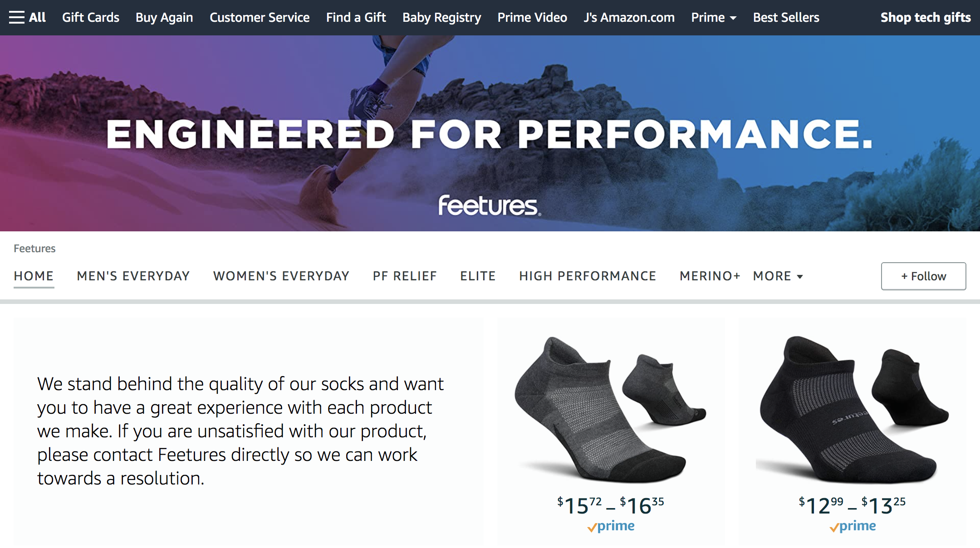Expand the Prime dropdown arrow

pos(733,18)
